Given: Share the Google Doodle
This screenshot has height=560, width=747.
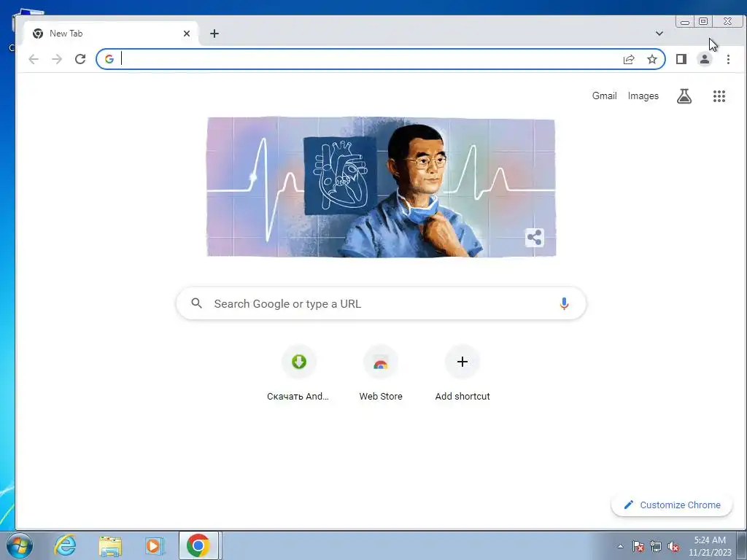Looking at the screenshot, I should coord(535,237).
